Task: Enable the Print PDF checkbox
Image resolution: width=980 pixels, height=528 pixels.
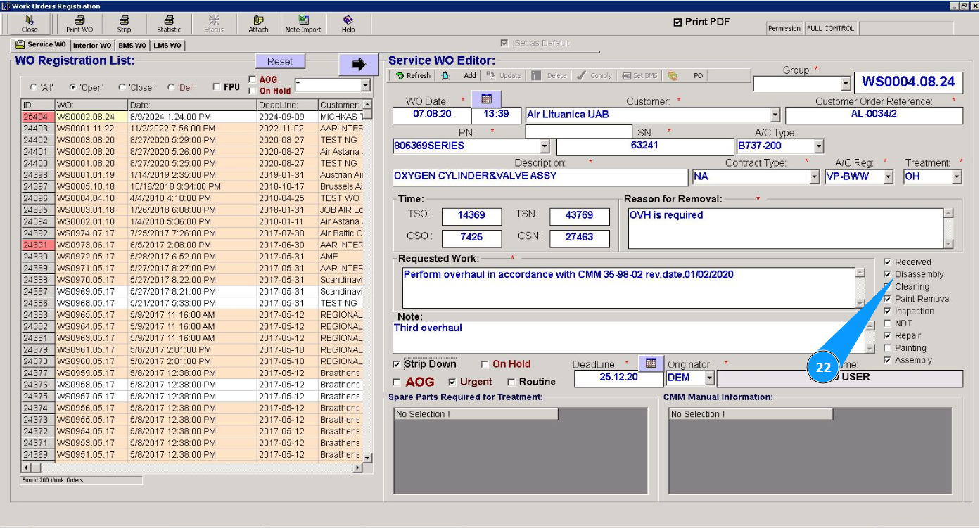Action: point(678,22)
